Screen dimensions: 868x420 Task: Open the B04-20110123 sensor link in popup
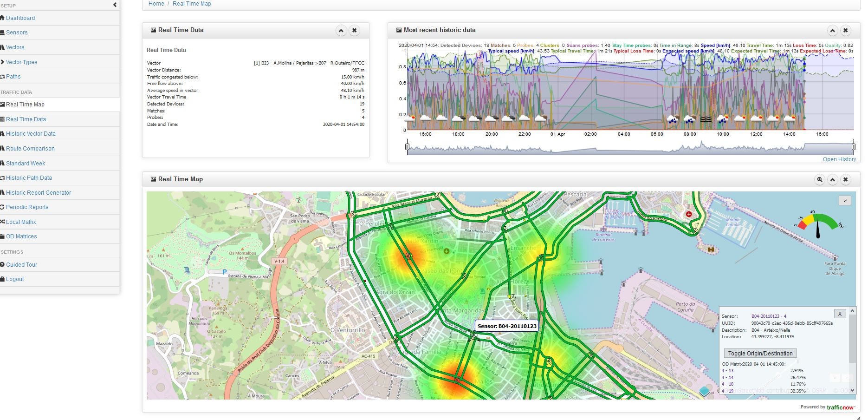click(768, 316)
